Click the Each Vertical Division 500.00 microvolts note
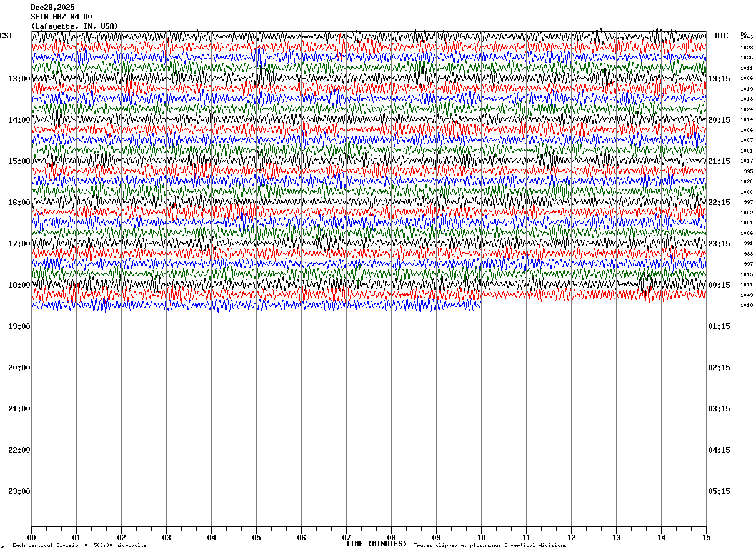The width and height of the screenshot is (756, 554). coord(79,546)
